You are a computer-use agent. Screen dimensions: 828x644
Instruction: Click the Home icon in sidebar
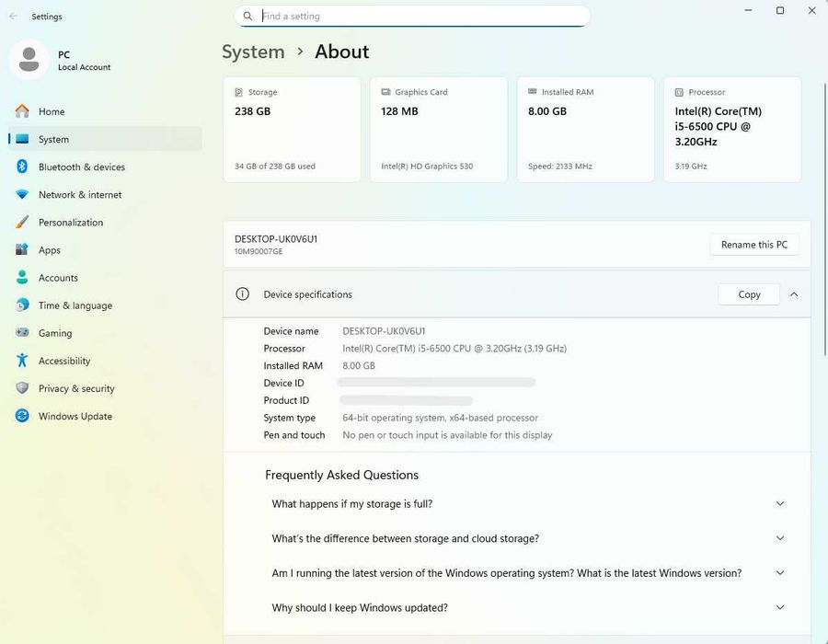(x=22, y=111)
